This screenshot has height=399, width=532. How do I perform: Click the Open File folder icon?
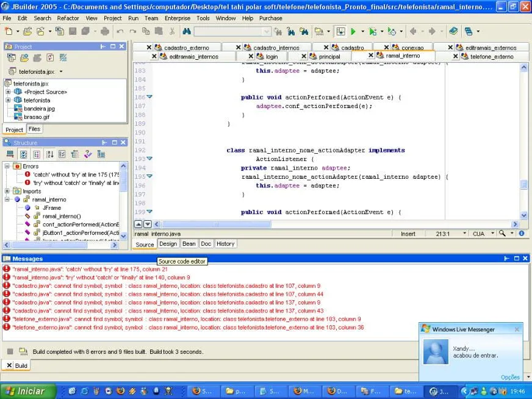(x=29, y=31)
